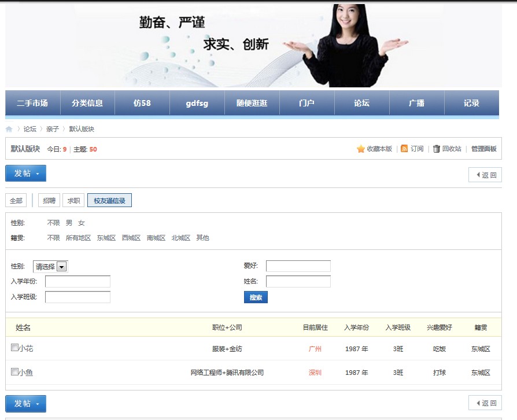This screenshot has height=420, width=517.
Task: Filter 籍贯 by 不限
Action: [x=53, y=238]
